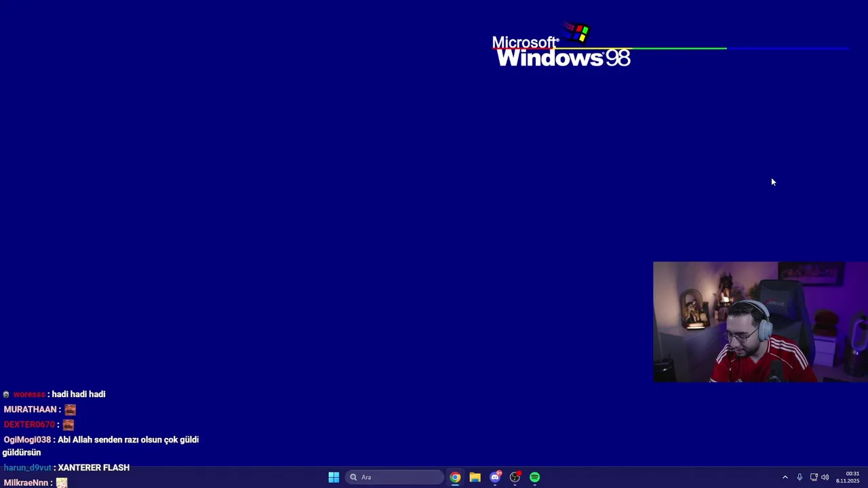The width and height of the screenshot is (868, 488).
Task: Click the username 'woresss' in chat
Action: [29, 394]
